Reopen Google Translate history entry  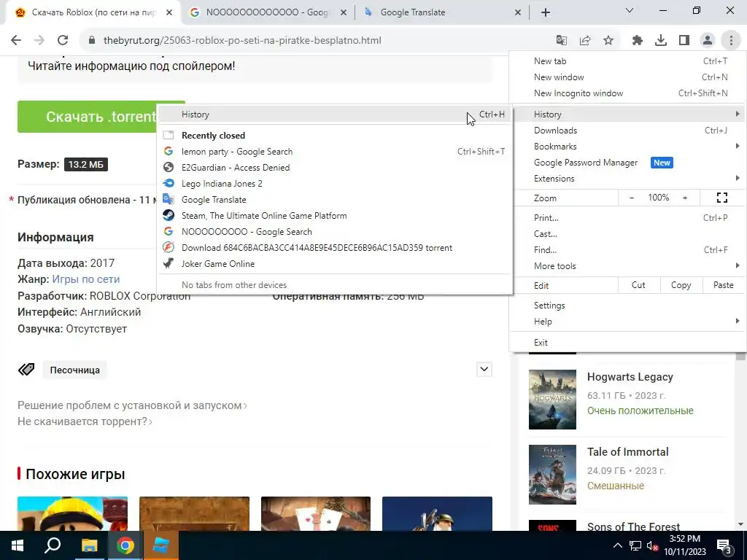click(334, 200)
